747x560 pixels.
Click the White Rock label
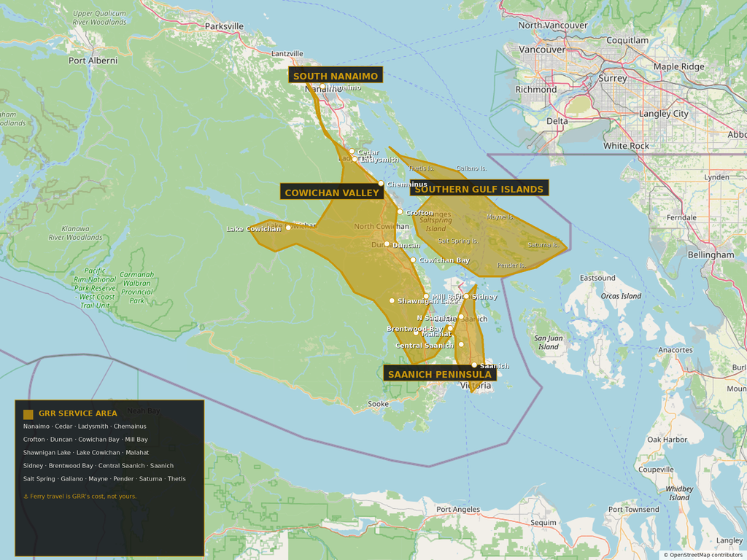pyautogui.click(x=626, y=146)
